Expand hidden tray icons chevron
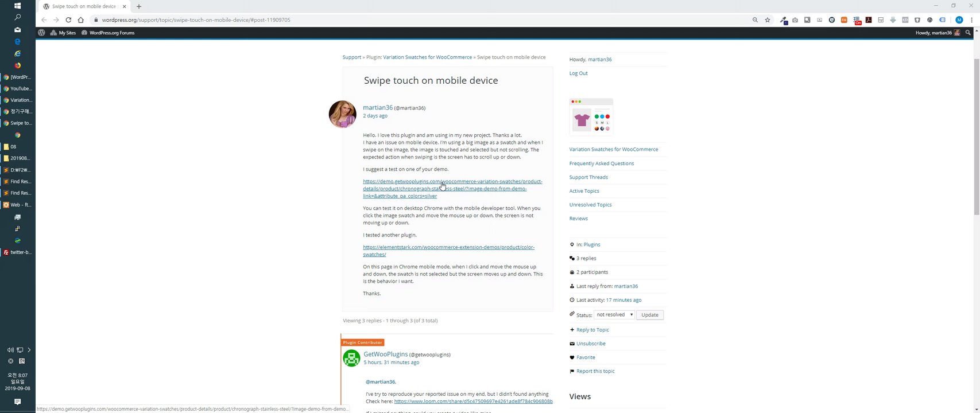Image resolution: width=980 pixels, height=413 pixels. (29, 350)
